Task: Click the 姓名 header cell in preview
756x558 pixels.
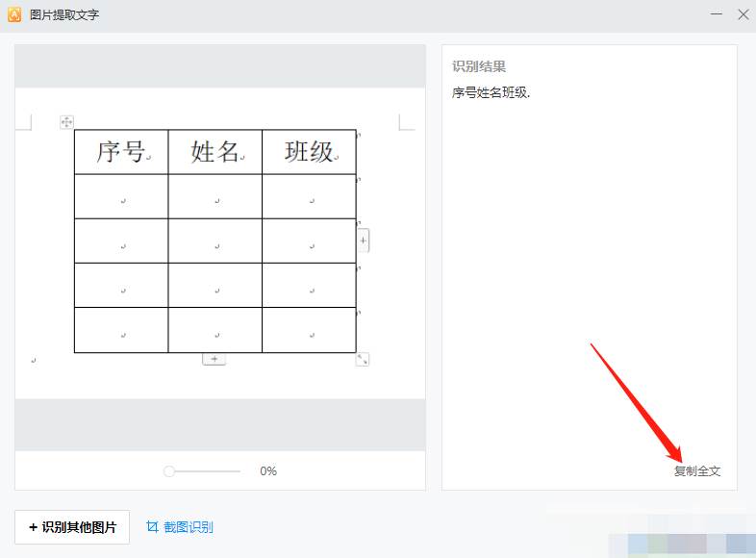Action: tap(215, 152)
